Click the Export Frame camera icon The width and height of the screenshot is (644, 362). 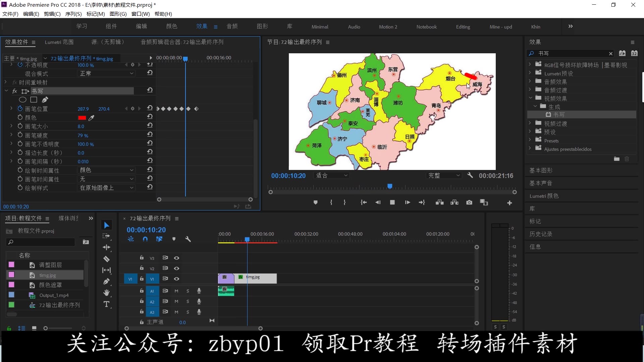coord(469,202)
